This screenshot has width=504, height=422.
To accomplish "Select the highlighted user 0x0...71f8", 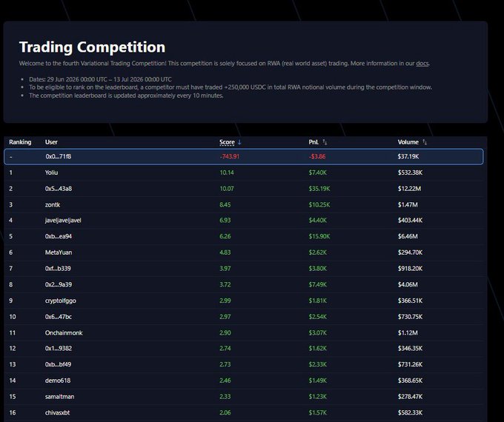I will pos(58,156).
